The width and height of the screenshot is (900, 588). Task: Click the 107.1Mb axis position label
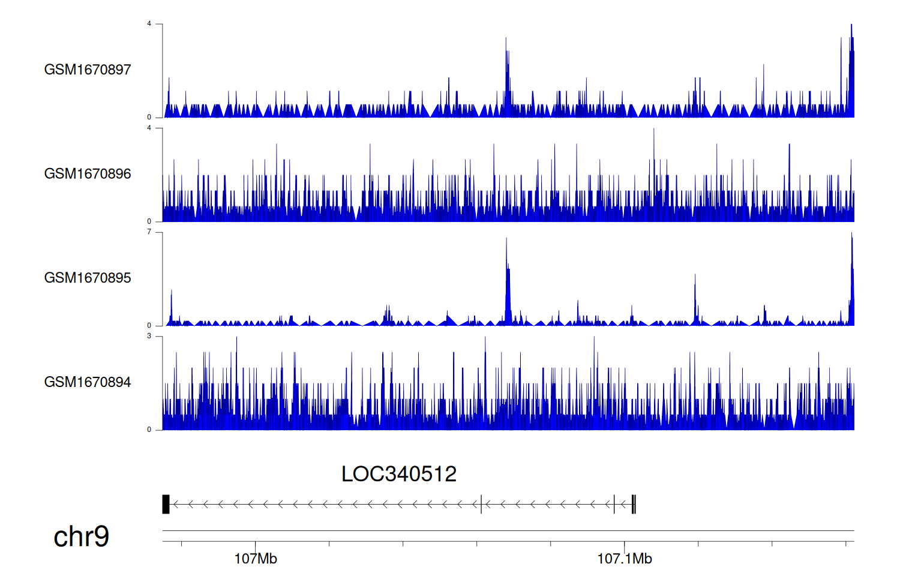point(624,559)
